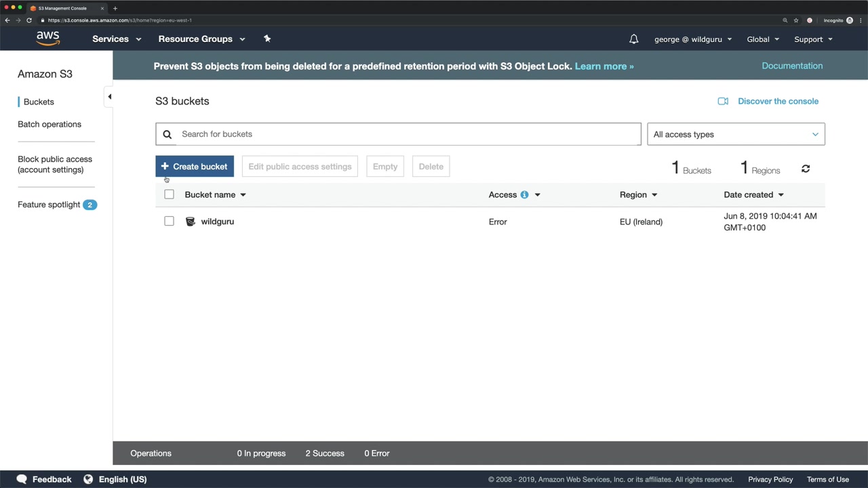The image size is (868, 488).
Task: Open the Services dropdown menu
Action: pyautogui.click(x=117, y=39)
